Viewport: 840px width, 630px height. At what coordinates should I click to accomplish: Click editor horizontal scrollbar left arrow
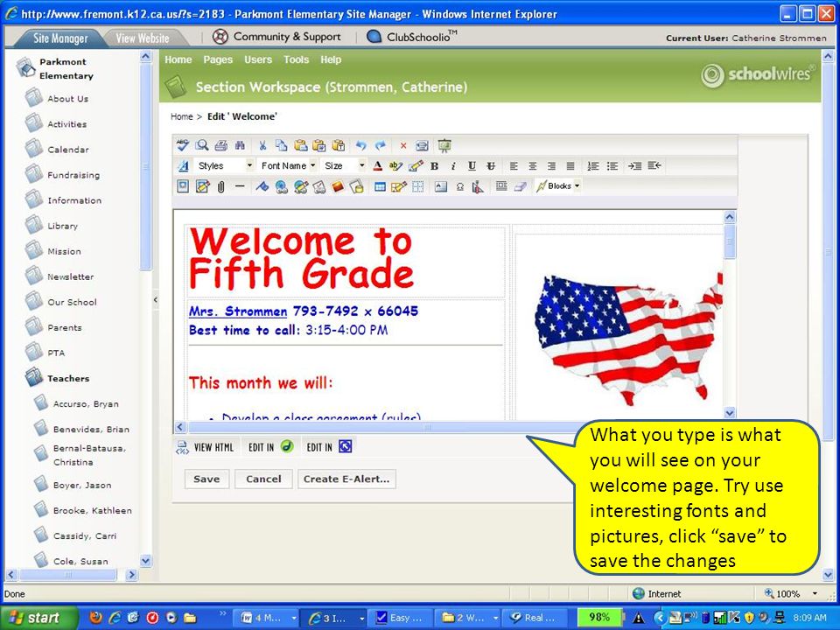pyautogui.click(x=180, y=427)
